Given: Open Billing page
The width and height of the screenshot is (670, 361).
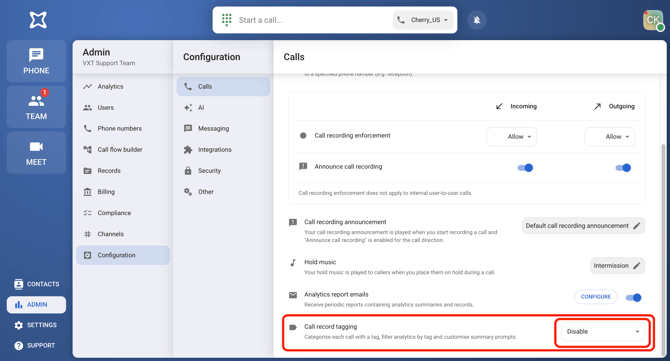Looking at the screenshot, I should [x=123, y=192].
